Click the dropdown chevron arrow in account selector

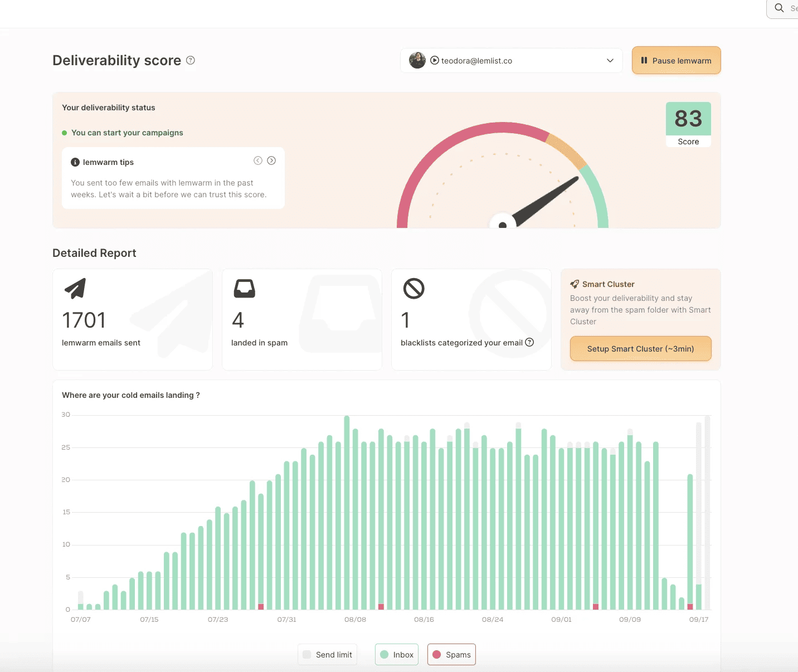coord(610,61)
